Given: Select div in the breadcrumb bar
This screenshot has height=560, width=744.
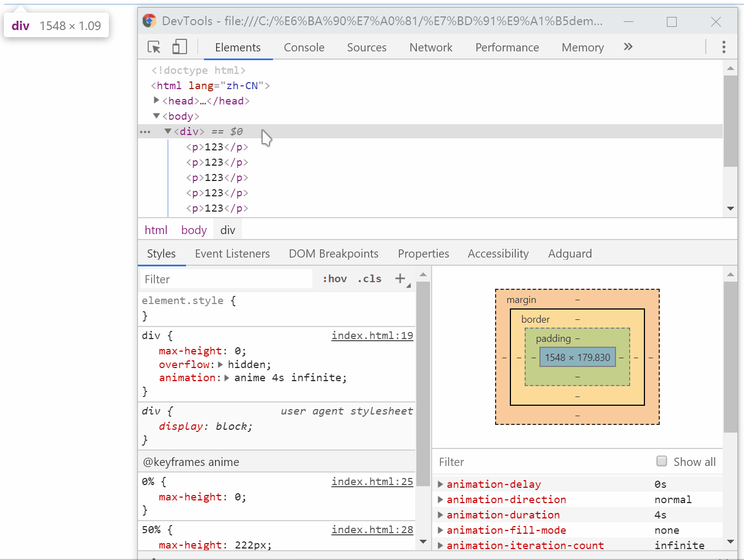Looking at the screenshot, I should [228, 230].
